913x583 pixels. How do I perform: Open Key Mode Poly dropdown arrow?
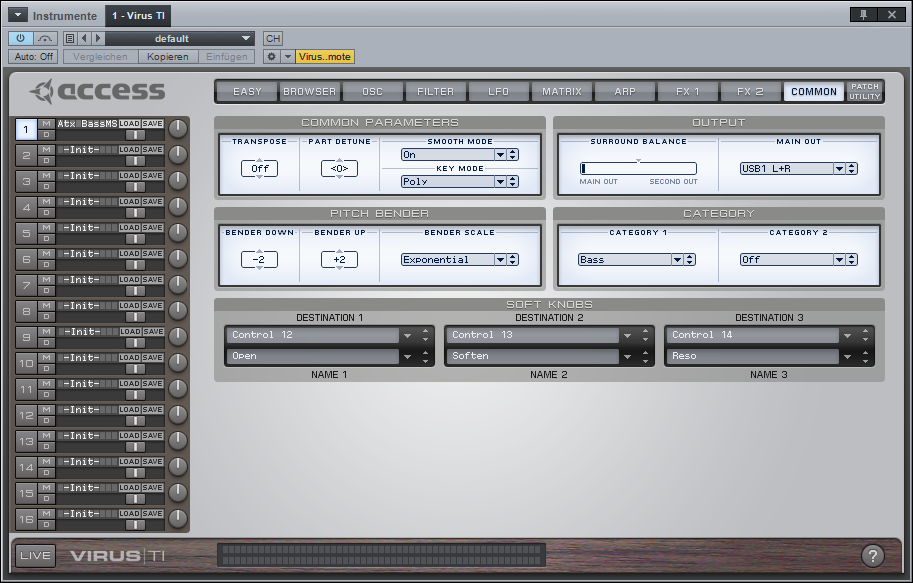pos(500,181)
